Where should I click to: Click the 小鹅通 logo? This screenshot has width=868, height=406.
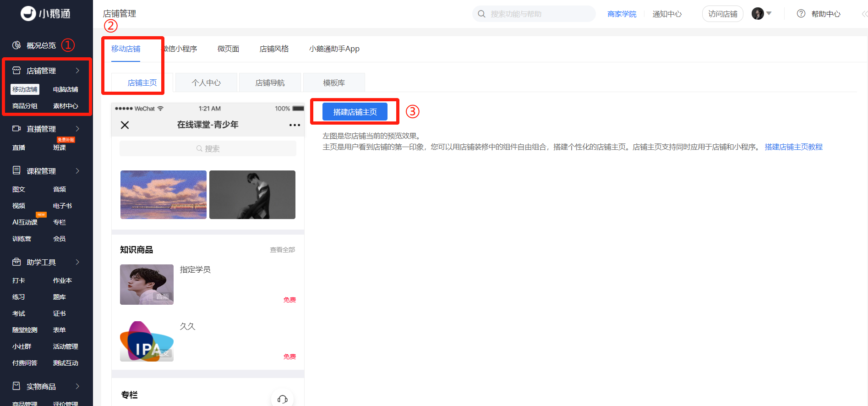(x=45, y=14)
